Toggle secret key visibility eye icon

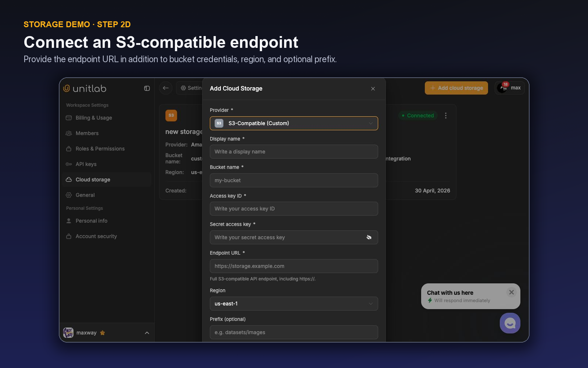pos(369,237)
